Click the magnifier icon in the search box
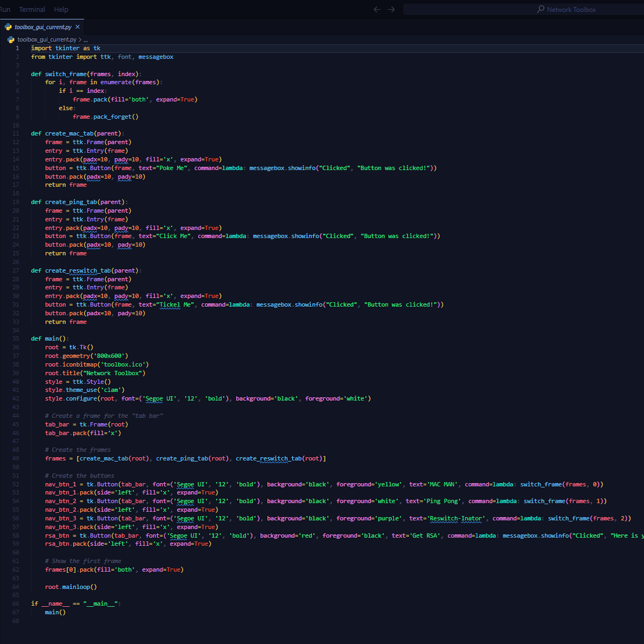 point(540,9)
